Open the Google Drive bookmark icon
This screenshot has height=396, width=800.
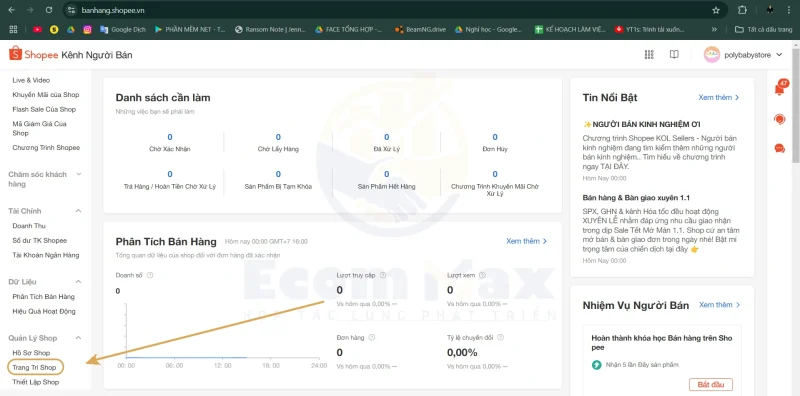[71, 30]
